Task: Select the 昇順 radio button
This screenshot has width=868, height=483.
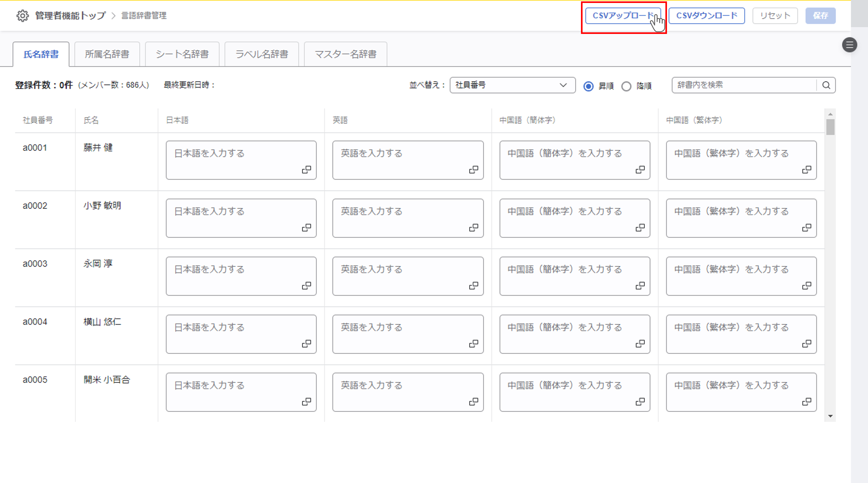Action: click(588, 86)
